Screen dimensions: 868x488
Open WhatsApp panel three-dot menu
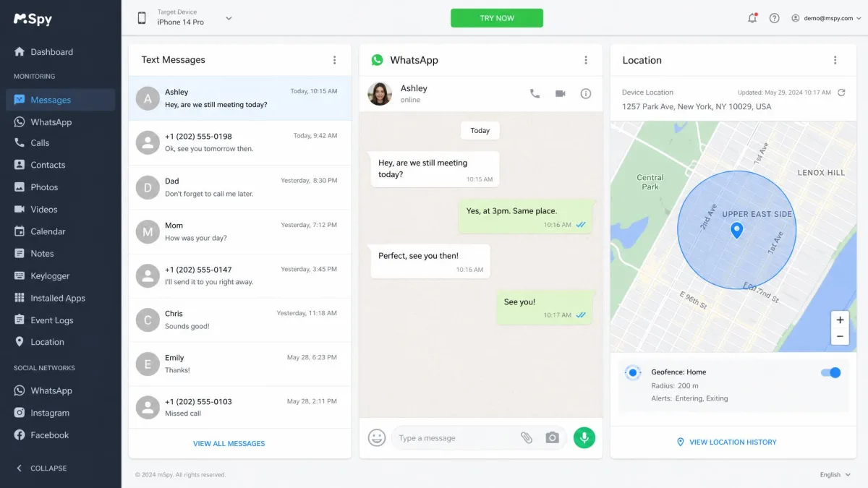pos(586,60)
